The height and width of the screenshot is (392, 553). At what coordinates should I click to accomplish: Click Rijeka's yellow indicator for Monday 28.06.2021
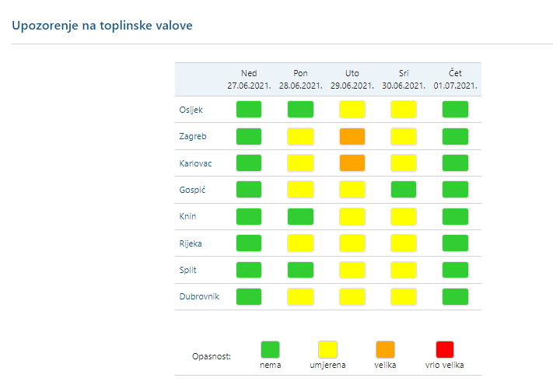point(300,243)
